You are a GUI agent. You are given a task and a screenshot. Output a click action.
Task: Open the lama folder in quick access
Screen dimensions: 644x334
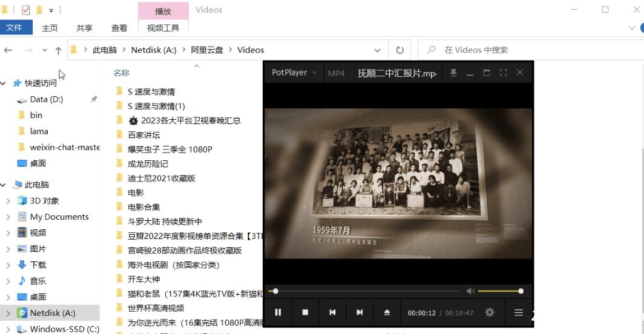point(39,131)
